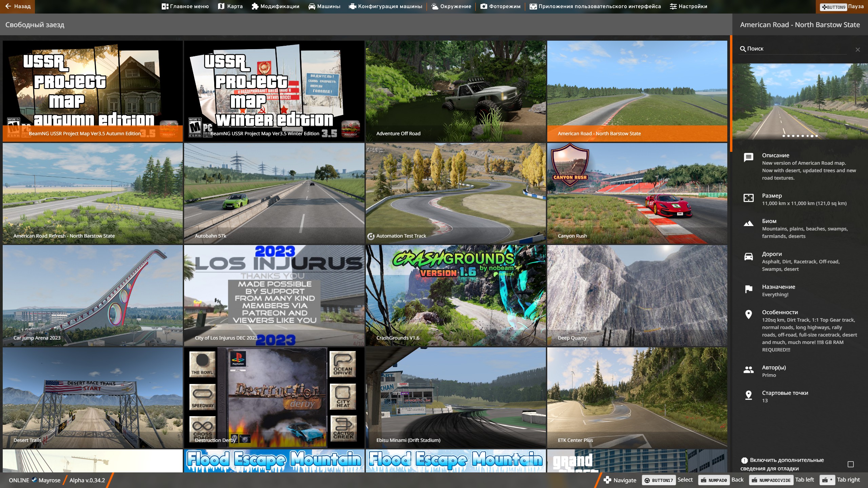Select USSR Project Map Winter Edition thumbnail
868x488 pixels.
(x=274, y=91)
